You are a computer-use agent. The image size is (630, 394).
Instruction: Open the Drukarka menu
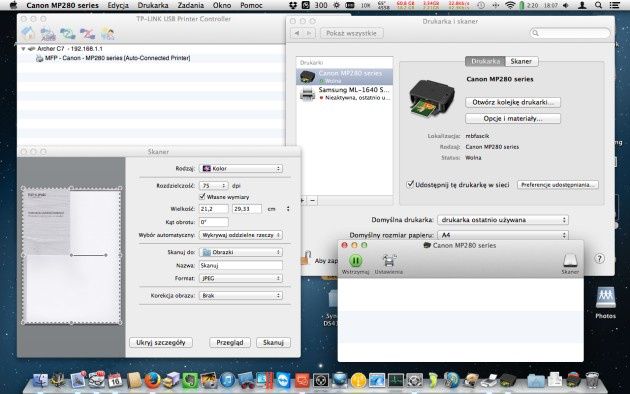(x=153, y=5)
